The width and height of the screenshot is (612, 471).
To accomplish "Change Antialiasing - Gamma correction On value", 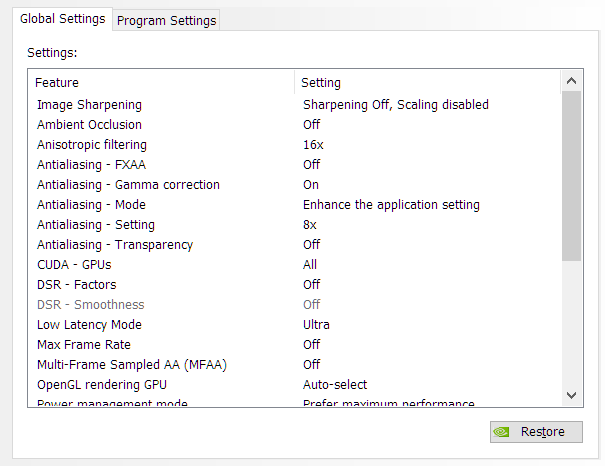I will point(311,184).
